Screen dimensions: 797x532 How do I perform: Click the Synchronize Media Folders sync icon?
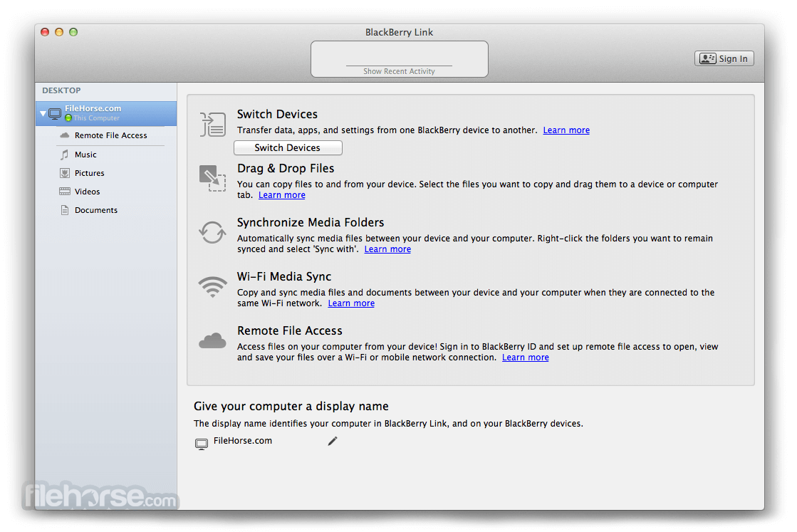point(212,232)
